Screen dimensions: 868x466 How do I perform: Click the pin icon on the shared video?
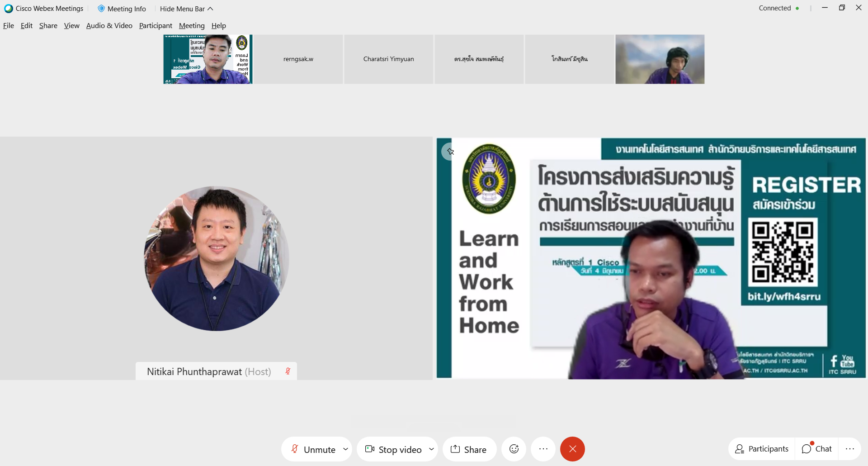click(x=450, y=152)
